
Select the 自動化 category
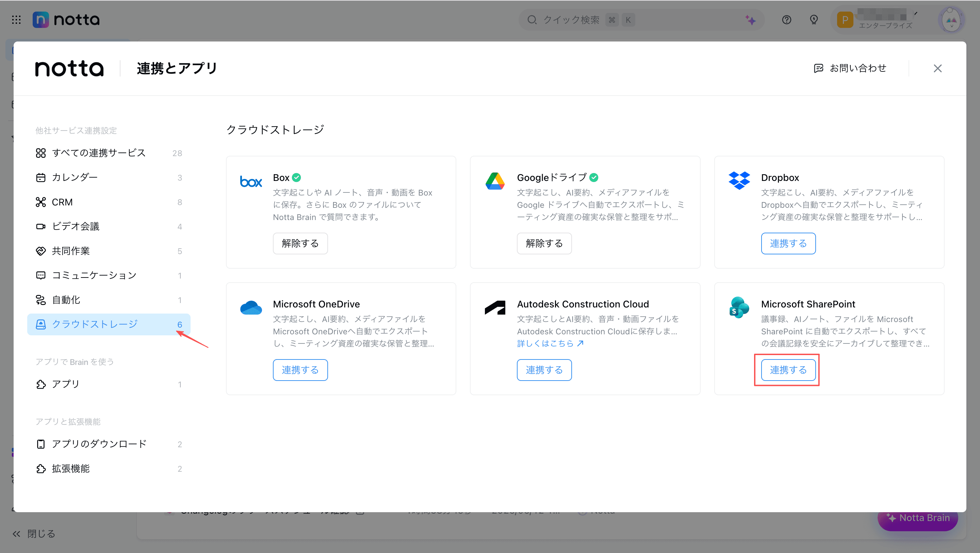[x=109, y=300]
